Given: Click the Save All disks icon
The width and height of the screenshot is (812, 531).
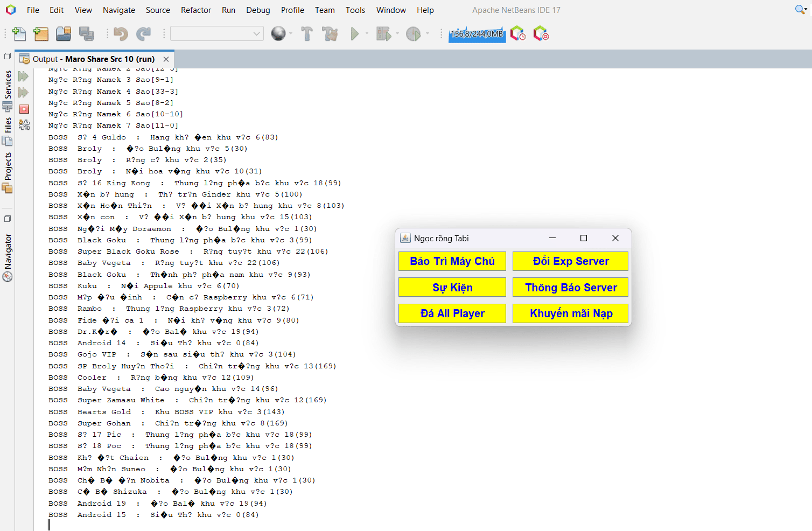Looking at the screenshot, I should tap(87, 34).
